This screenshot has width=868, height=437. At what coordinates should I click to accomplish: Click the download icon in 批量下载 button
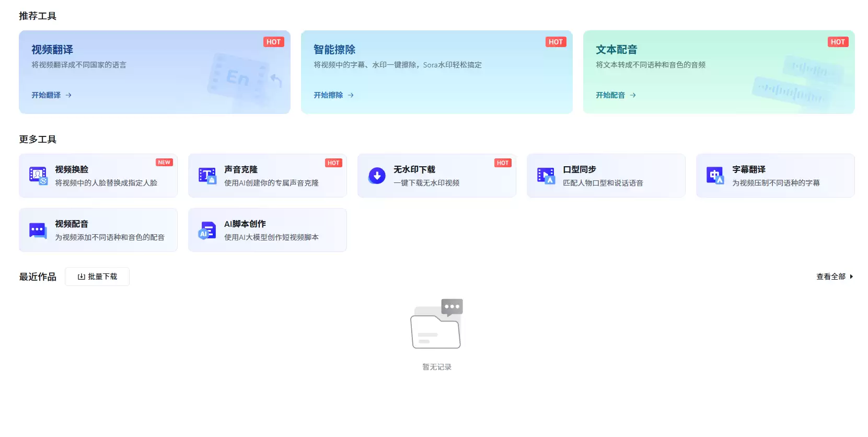[82, 277]
